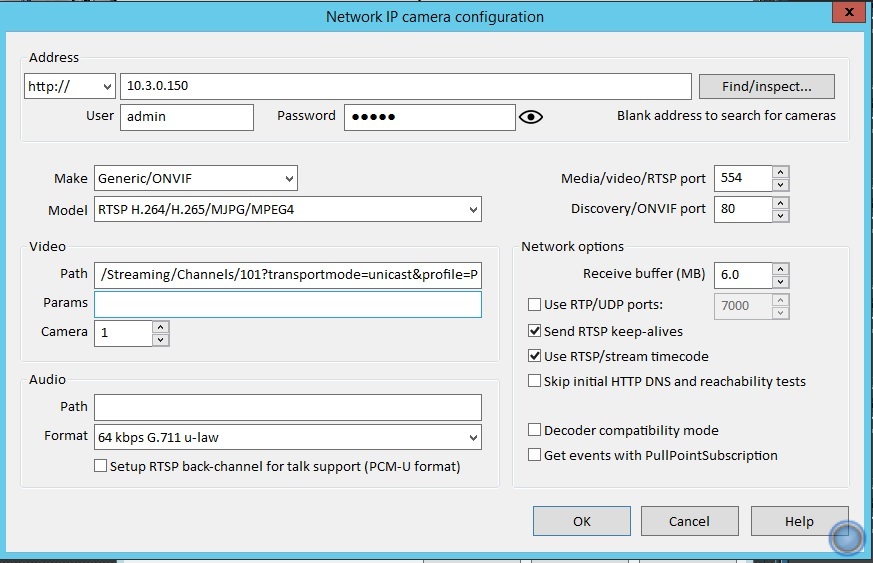This screenshot has height=563, width=873.
Task: Expand the Make dropdown showing Generic/ONVIF
Action: [196, 178]
